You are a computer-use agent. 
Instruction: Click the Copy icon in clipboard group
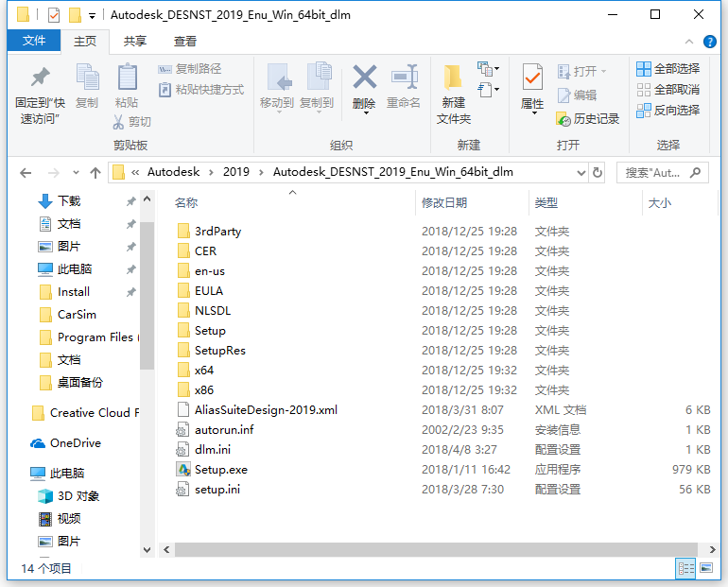[x=87, y=77]
